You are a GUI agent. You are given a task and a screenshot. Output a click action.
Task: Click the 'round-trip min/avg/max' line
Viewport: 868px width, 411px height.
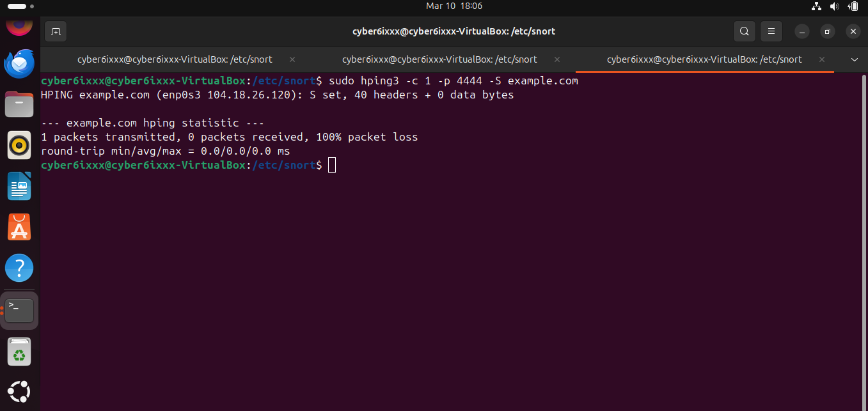tap(165, 151)
